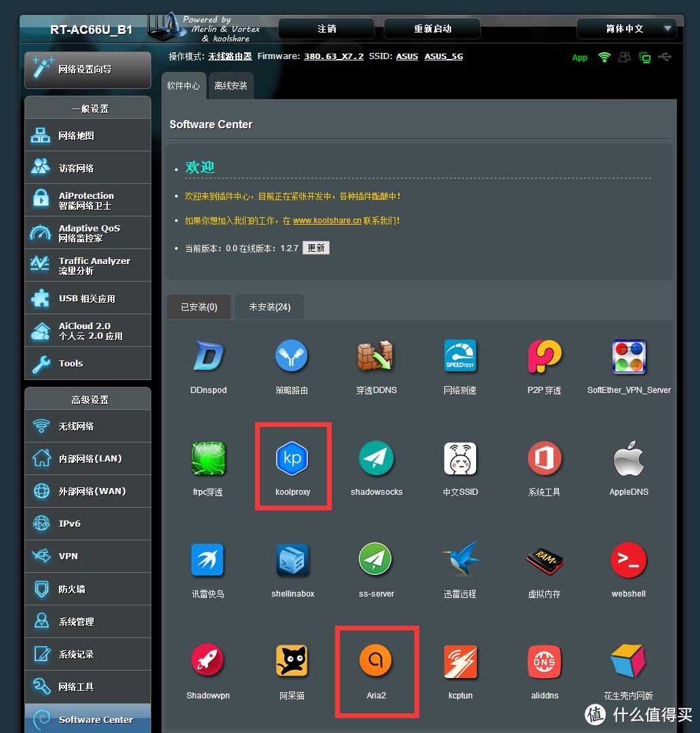Select the ss-server plugin icon
The width and height of the screenshot is (700, 733).
click(x=376, y=559)
